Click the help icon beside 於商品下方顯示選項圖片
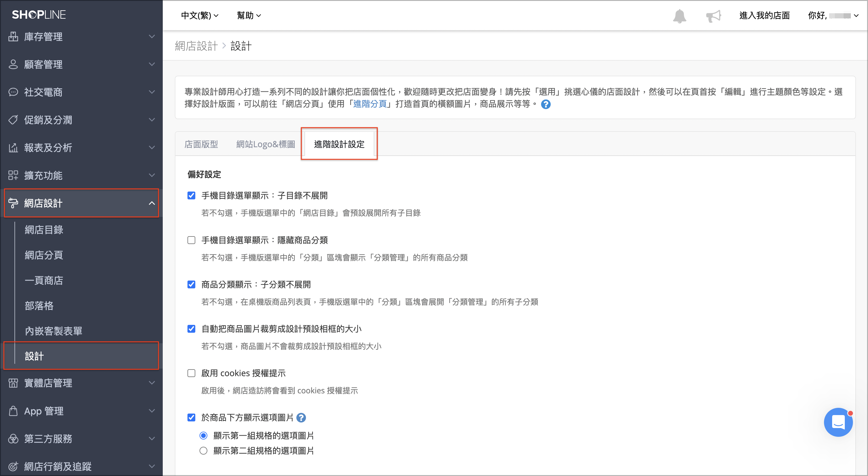Image resolution: width=868 pixels, height=476 pixels. pos(301,418)
